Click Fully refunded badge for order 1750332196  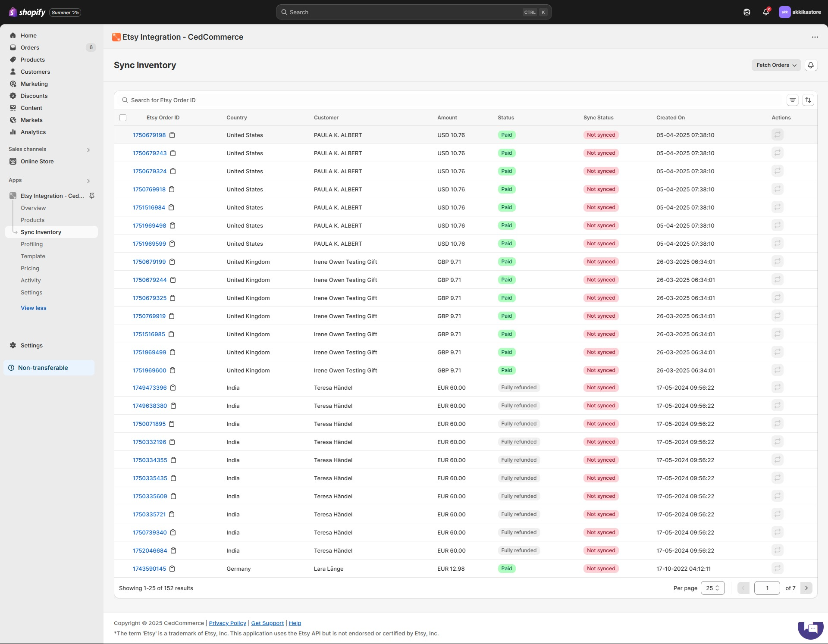click(519, 442)
